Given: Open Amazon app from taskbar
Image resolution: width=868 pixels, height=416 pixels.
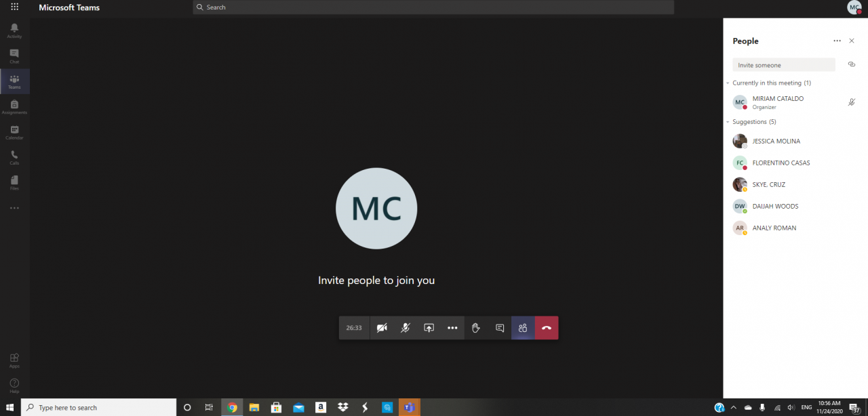Looking at the screenshot, I should (x=321, y=407).
